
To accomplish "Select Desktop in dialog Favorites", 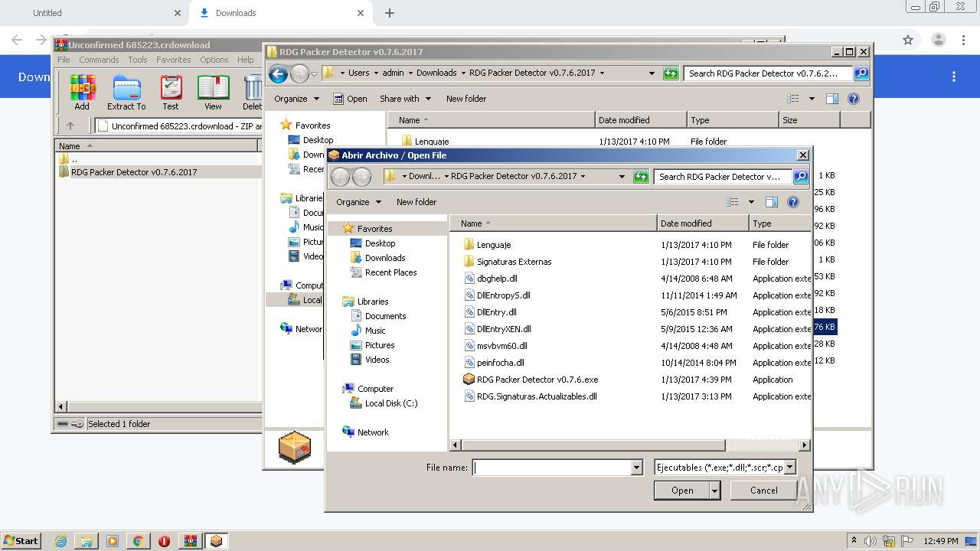I will pyautogui.click(x=380, y=243).
